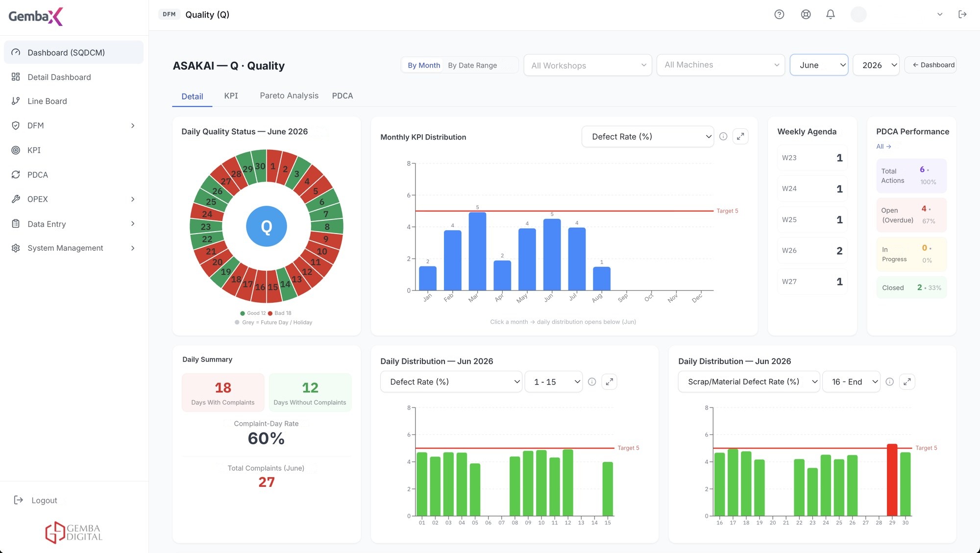Click the sign-out icon in top bar
Image resolution: width=980 pixels, height=553 pixels.
(x=962, y=14)
